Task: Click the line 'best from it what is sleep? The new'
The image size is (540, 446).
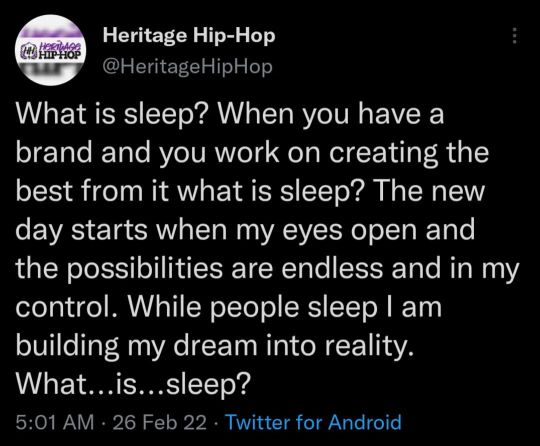Action: [x=250, y=191]
